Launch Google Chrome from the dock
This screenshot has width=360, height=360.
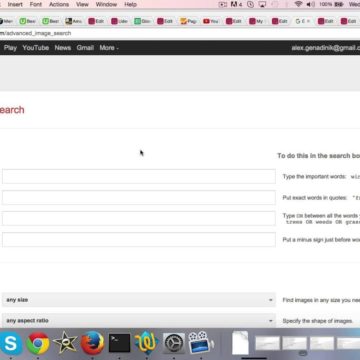(38, 343)
